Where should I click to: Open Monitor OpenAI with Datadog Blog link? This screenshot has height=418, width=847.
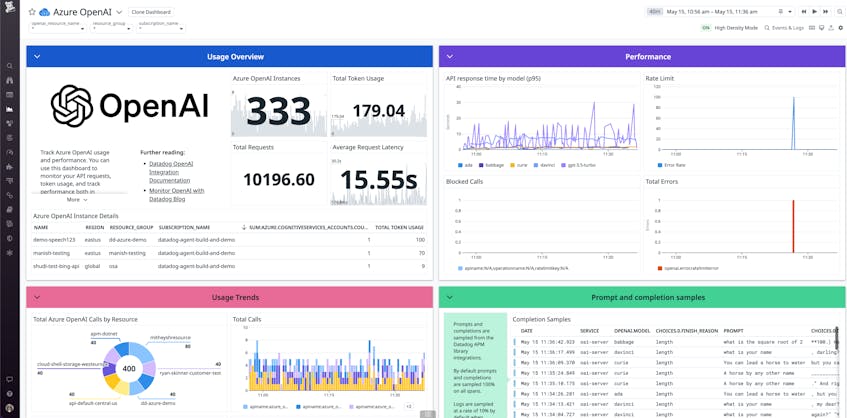click(177, 195)
